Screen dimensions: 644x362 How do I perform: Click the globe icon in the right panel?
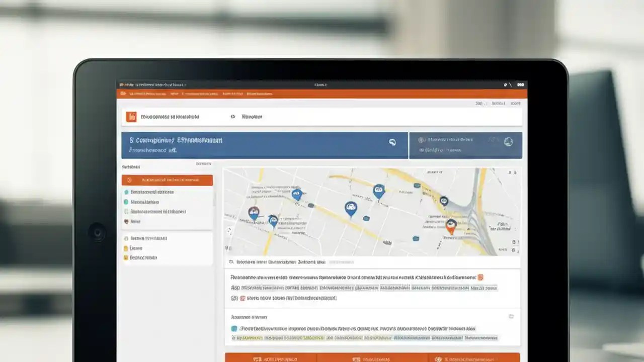[x=508, y=141]
